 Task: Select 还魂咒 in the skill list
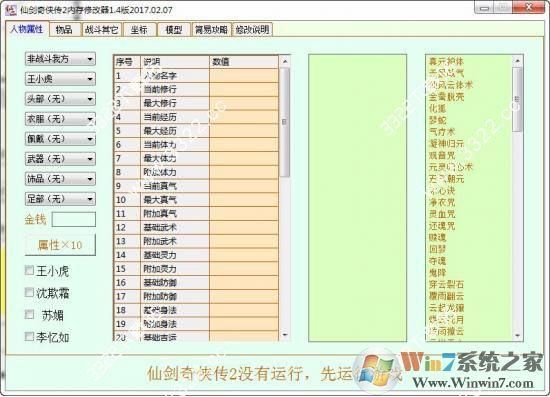click(x=442, y=226)
